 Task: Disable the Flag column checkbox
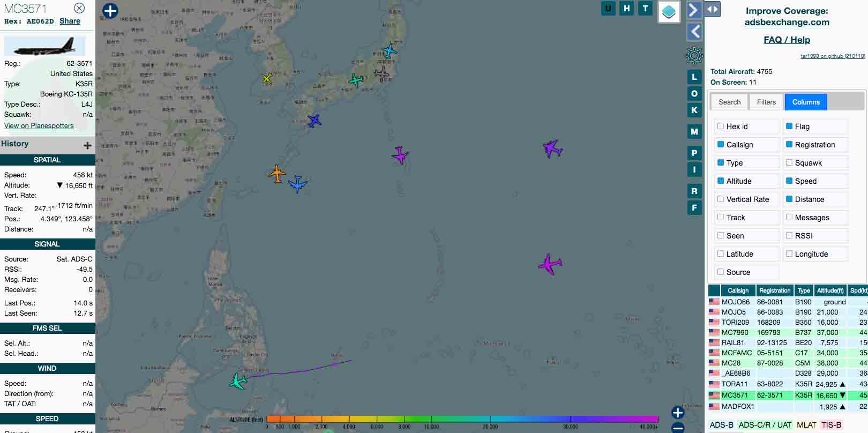(x=789, y=126)
